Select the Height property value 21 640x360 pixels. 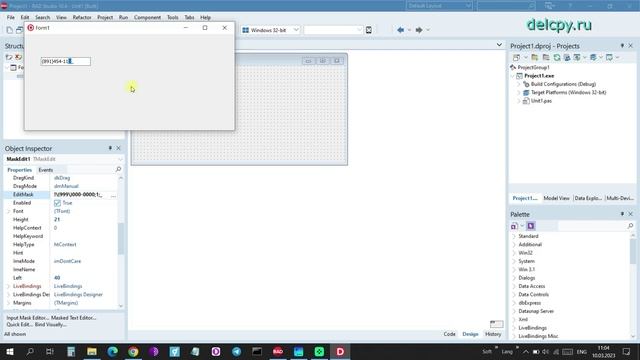point(57,220)
